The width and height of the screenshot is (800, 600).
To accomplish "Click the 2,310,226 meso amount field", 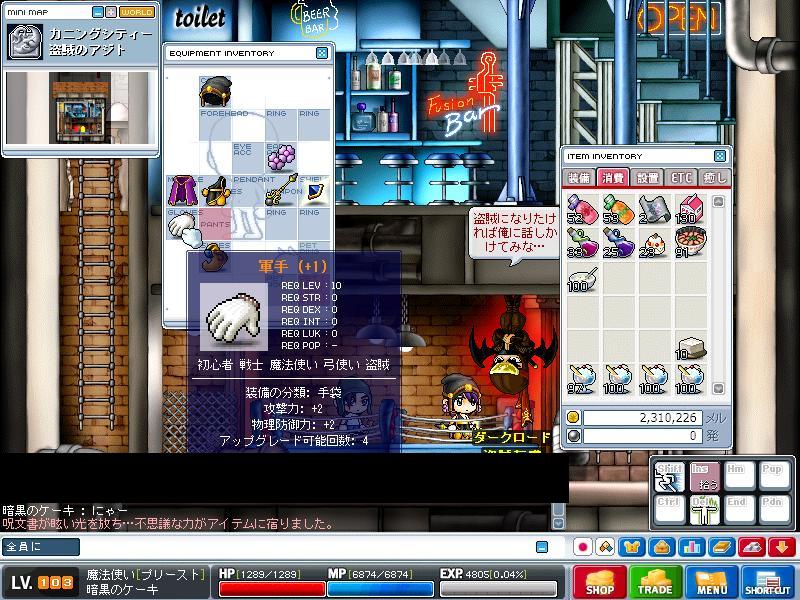I will pos(642,418).
